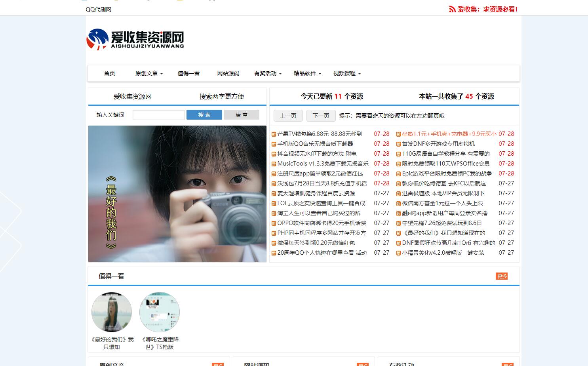588x366 pixels.
Task: Expand the 精品软件 dropdown menu
Action: pyautogui.click(x=307, y=73)
